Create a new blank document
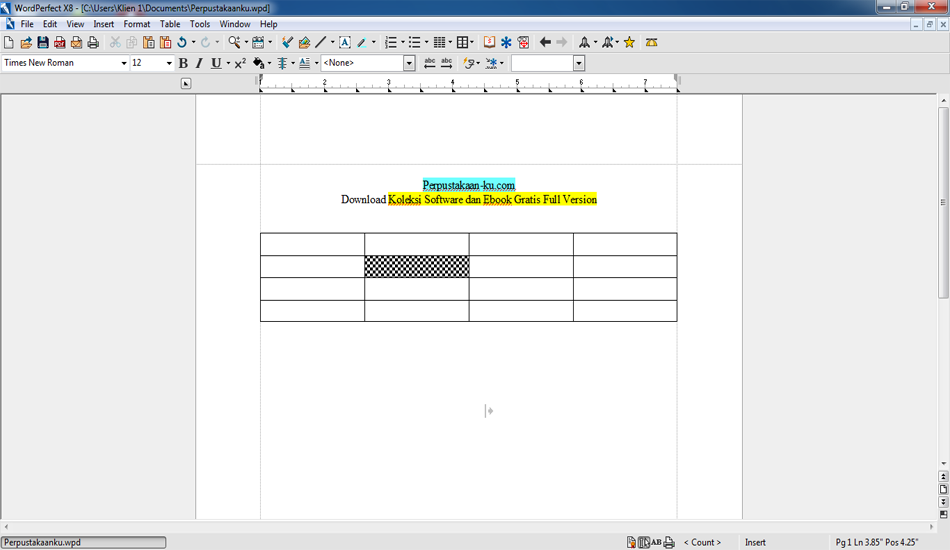950x550 pixels. 8,42
